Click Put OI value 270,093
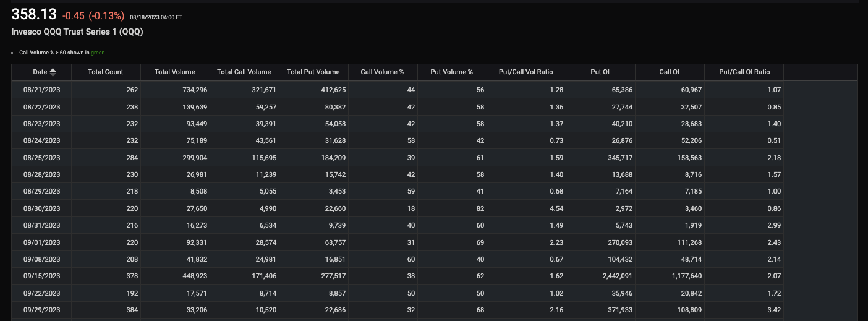 (x=620, y=242)
